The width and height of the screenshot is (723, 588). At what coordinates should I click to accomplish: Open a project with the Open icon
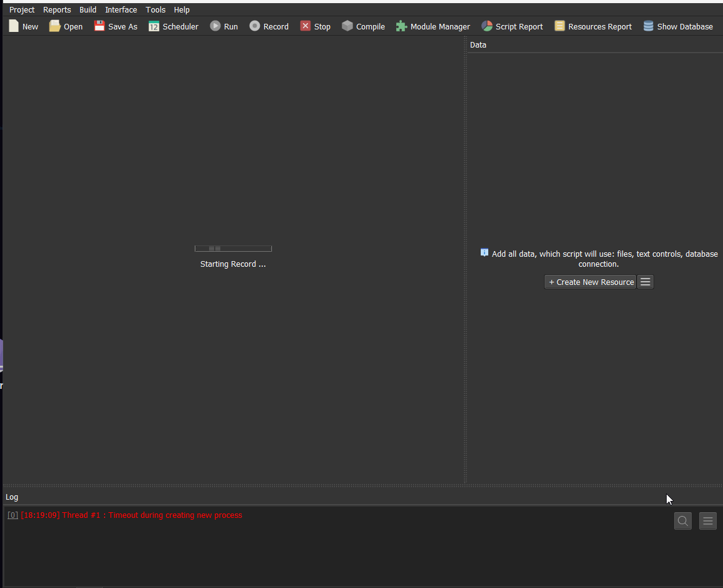tap(55, 26)
